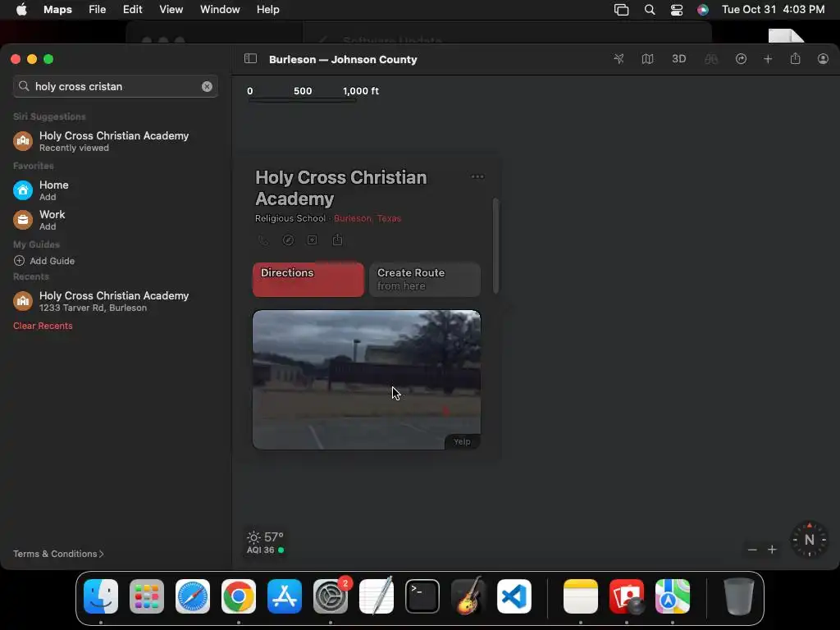Open the Apple menu

[x=21, y=10]
